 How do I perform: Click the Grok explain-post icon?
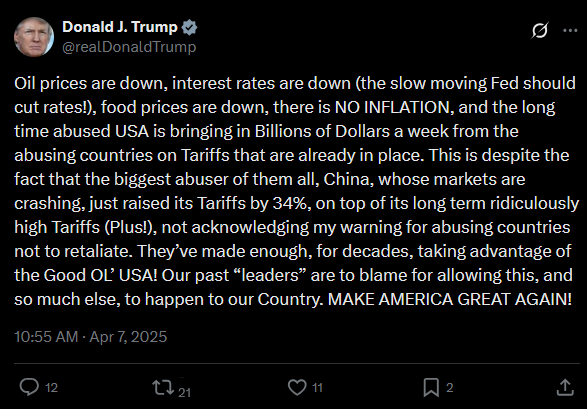coord(540,30)
